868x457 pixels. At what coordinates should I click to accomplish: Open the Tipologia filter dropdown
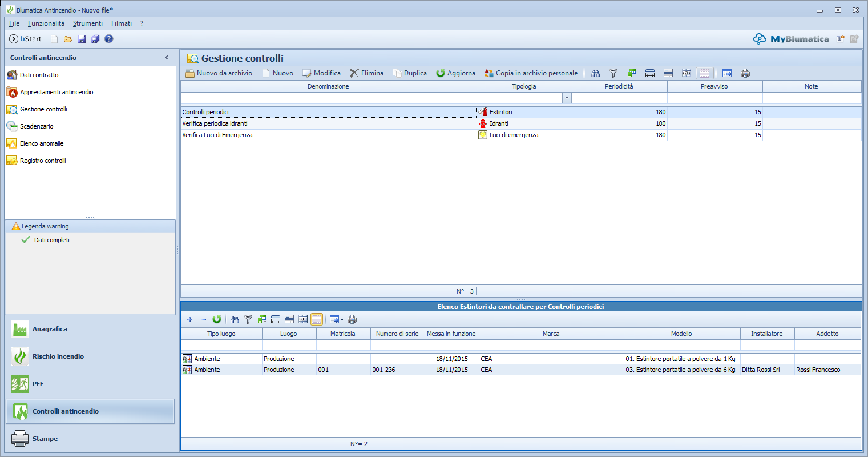(567, 98)
